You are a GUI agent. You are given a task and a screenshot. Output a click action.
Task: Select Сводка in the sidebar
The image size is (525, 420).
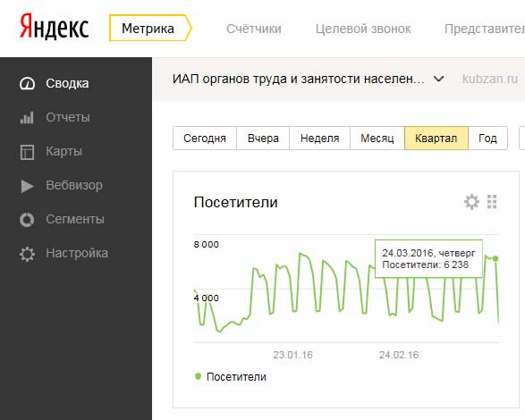click(67, 83)
